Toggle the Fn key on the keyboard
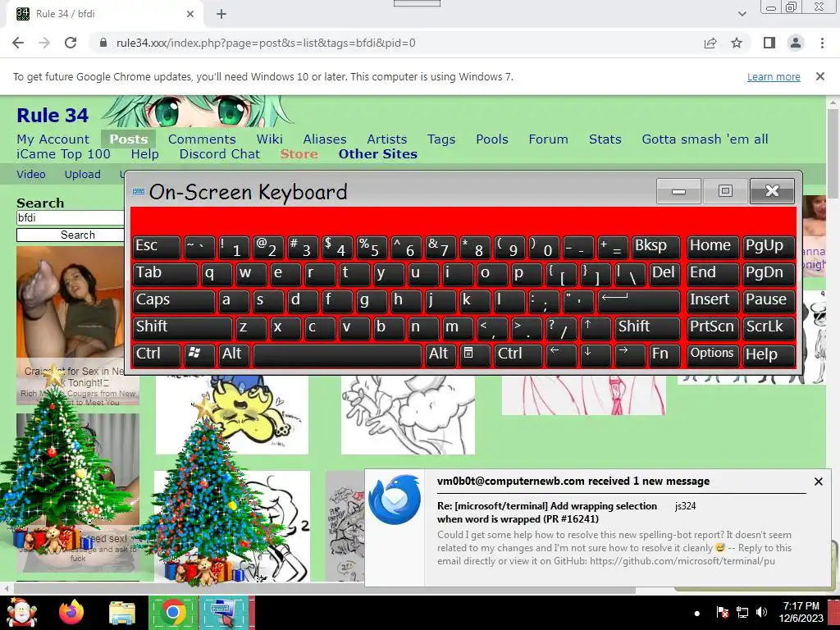The height and width of the screenshot is (630, 840). [x=664, y=354]
